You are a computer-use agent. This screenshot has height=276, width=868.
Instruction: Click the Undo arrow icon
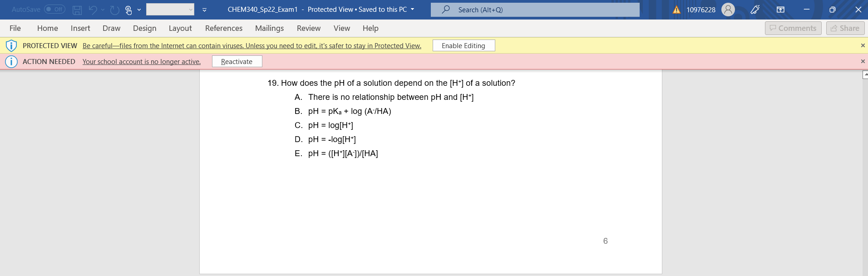coord(93,10)
